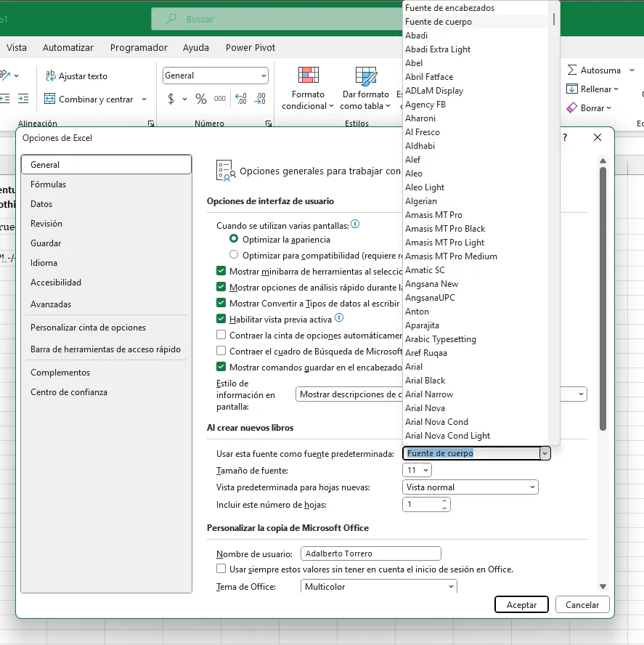This screenshot has width=644, height=645.
Task: Click the dialog help question mark
Action: click(565, 137)
